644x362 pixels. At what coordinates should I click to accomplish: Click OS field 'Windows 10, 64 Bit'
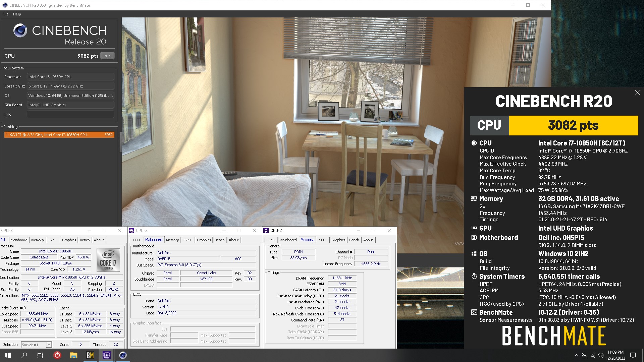70,96
